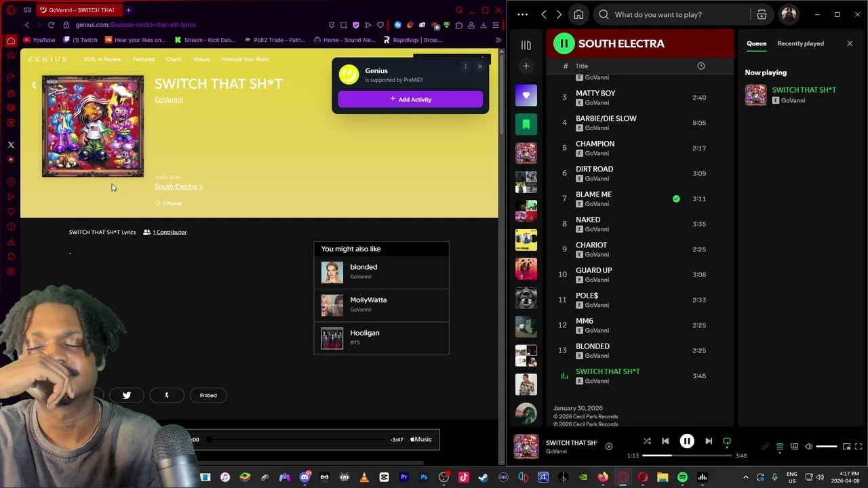The image size is (868, 488).
Task: Open Browse icon in Spotify search bar
Action: [x=762, y=14]
